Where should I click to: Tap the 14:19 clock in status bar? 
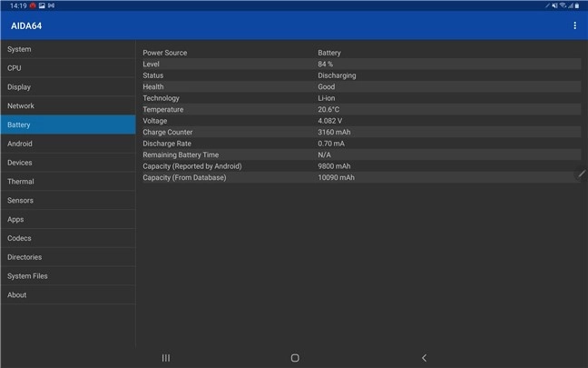pyautogui.click(x=18, y=5)
